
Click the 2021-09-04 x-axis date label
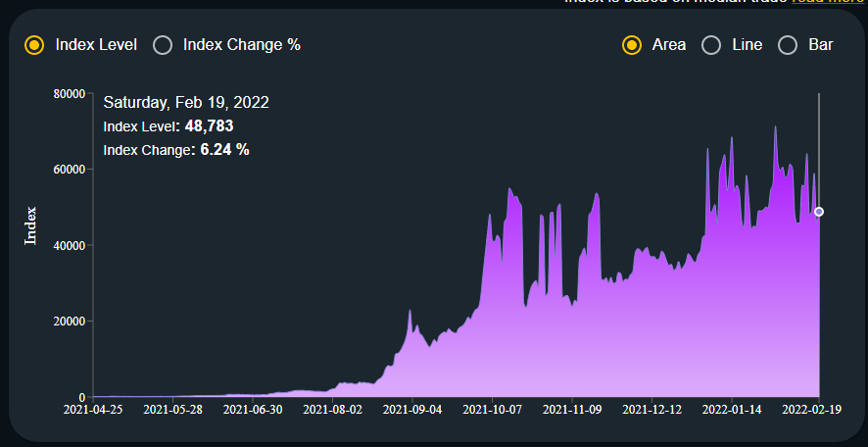(412, 410)
